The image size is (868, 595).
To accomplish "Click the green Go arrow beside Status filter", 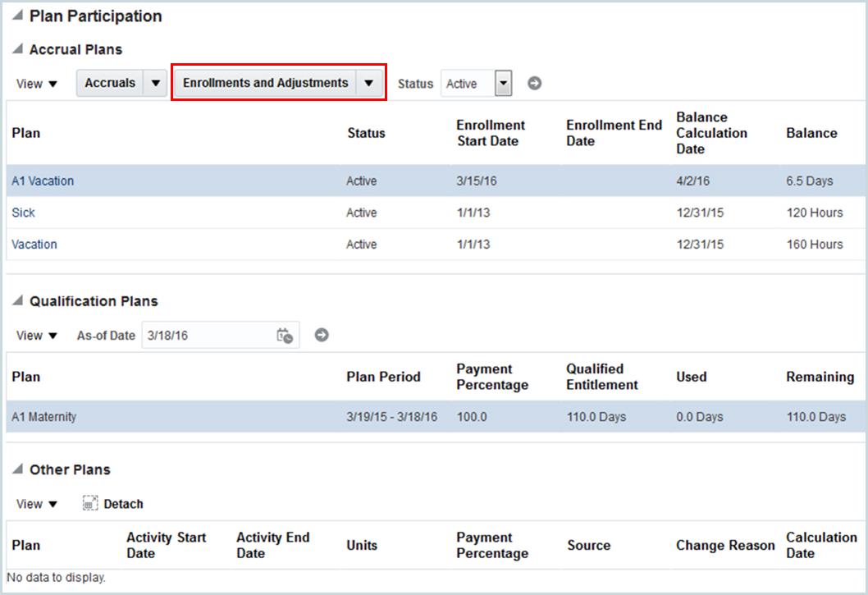I will (x=533, y=83).
